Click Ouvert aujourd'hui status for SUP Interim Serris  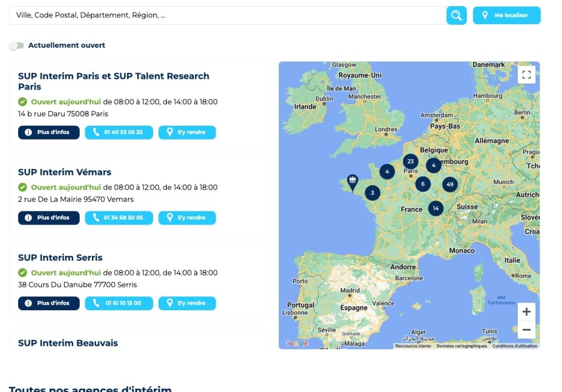[x=66, y=273]
